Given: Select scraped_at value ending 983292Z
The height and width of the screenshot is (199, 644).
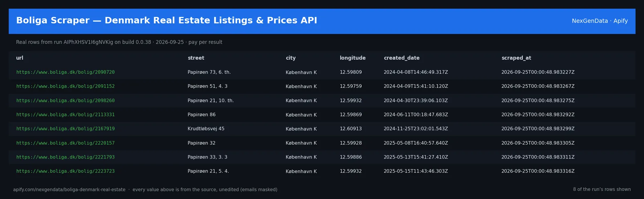Looking at the screenshot, I should [x=538, y=115].
